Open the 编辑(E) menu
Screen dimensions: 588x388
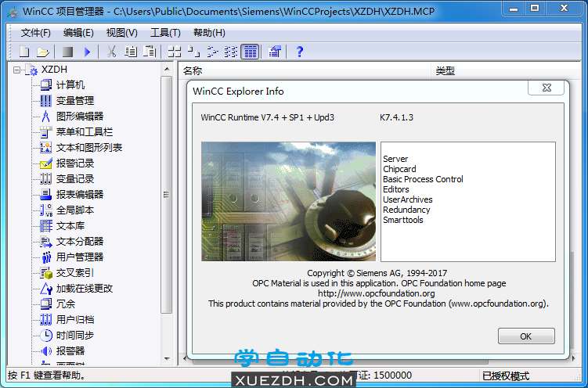[x=78, y=33]
